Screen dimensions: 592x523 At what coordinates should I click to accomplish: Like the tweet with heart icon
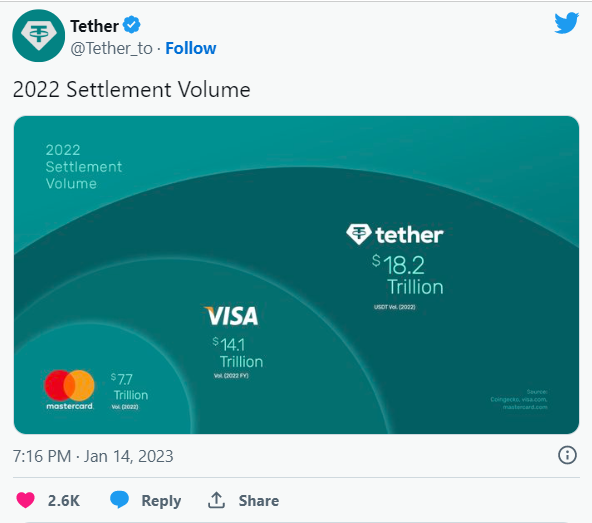tap(26, 500)
